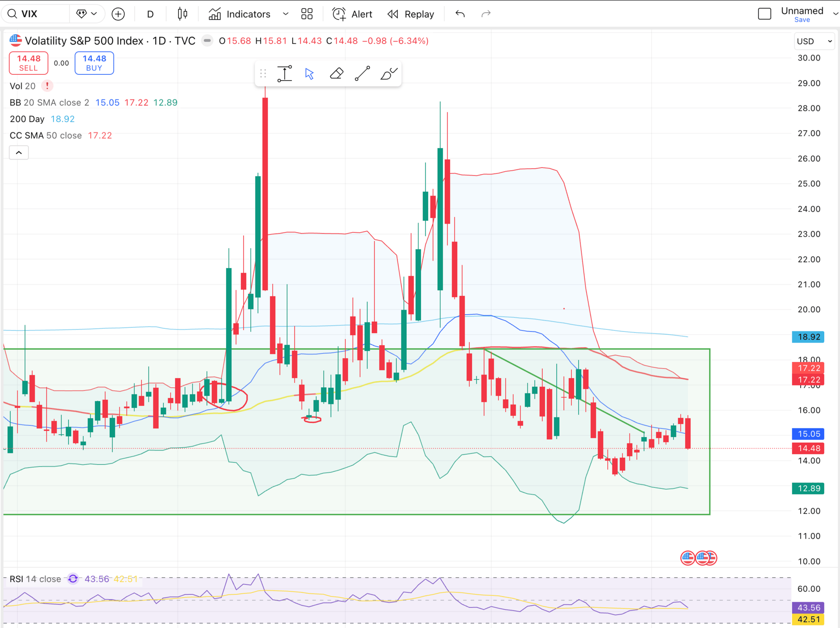Open the USD currency dropdown
Screen dimensions: 840x628
pyautogui.click(x=814, y=41)
